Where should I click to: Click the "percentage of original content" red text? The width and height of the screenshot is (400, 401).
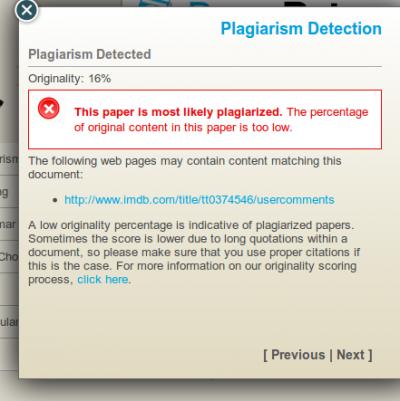point(221,120)
